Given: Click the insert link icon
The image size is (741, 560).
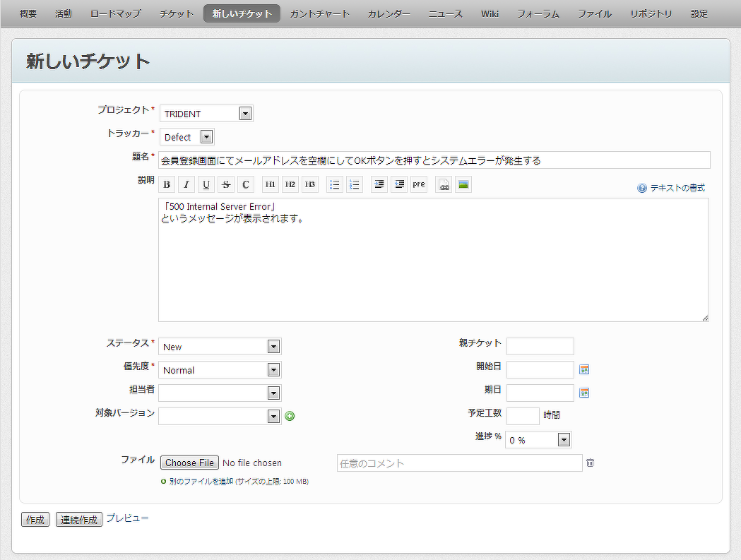Looking at the screenshot, I should pos(444,184).
